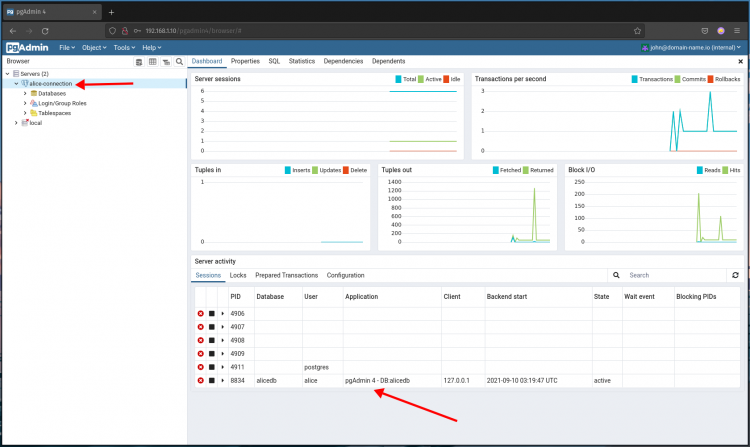Open the Object menu
The height and width of the screenshot is (447, 750).
click(94, 48)
